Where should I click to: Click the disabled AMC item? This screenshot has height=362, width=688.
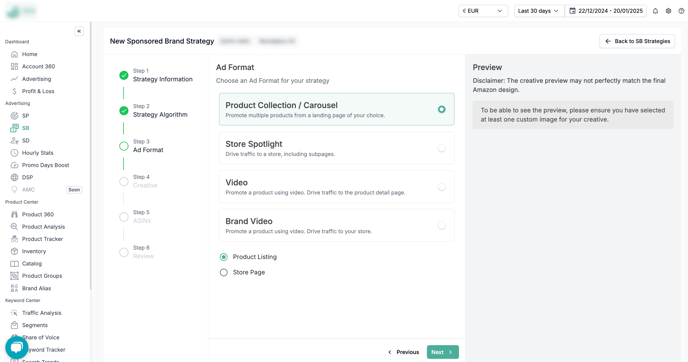point(28,190)
